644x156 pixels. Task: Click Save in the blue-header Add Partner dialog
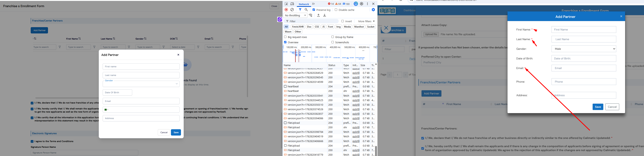[x=598, y=107]
